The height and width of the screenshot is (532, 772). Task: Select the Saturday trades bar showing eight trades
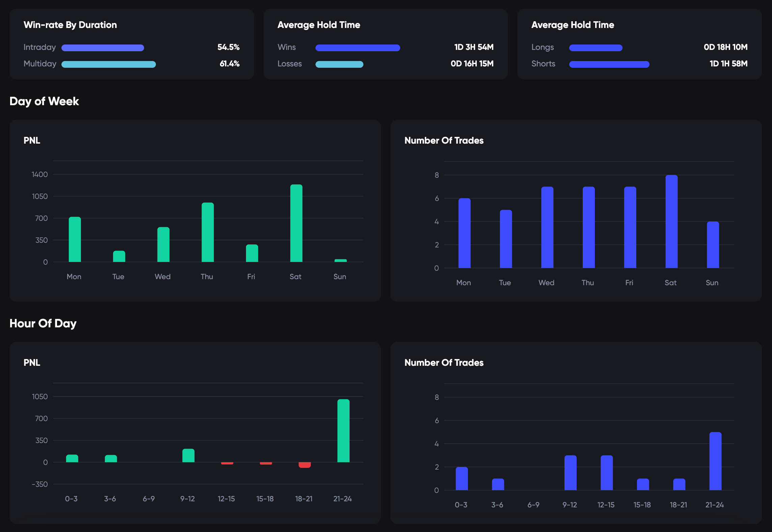671,219
